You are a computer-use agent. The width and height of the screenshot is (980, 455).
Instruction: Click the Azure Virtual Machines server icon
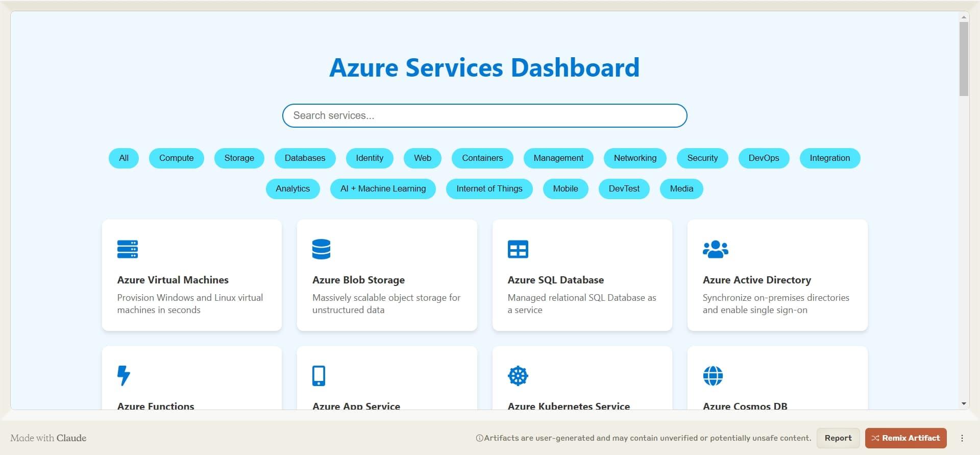[127, 249]
